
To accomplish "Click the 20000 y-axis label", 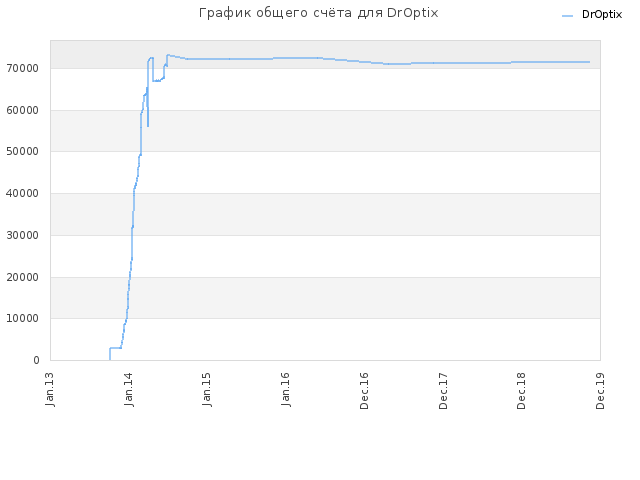I will coord(22,277).
